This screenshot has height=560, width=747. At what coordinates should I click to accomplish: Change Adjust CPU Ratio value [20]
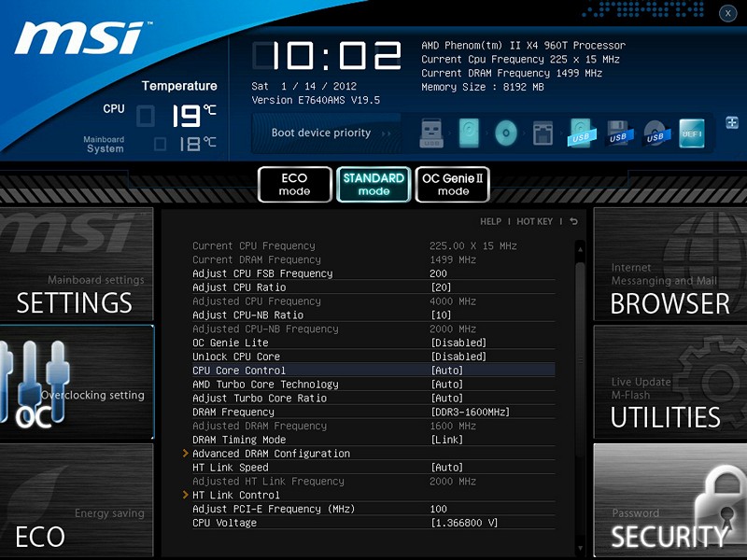tap(441, 287)
